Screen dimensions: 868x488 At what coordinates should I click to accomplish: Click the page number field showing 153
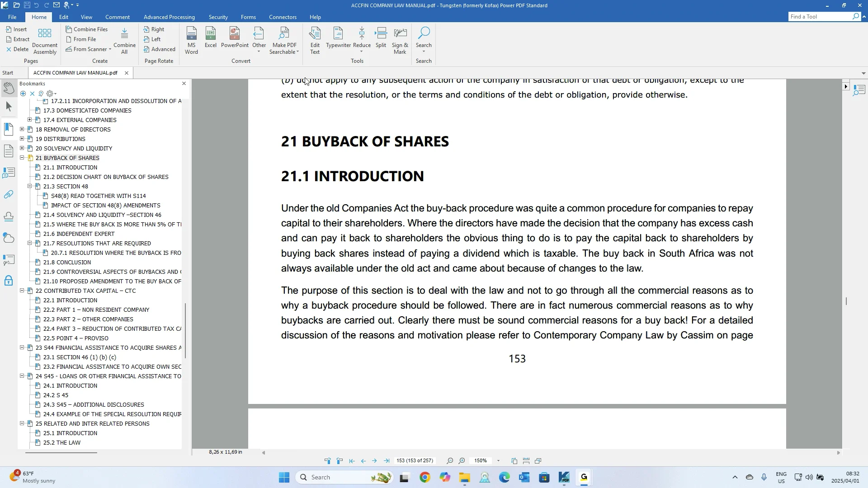415,460
